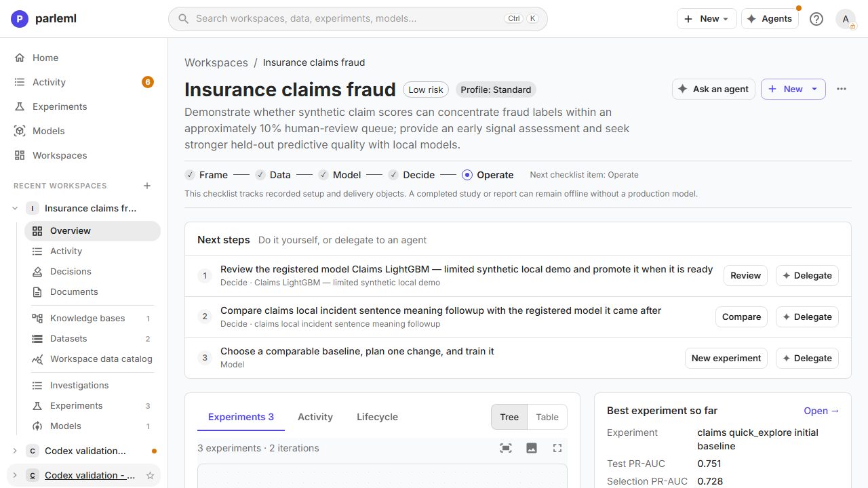
Task: Switch experiments view to Tree
Action: tap(509, 417)
